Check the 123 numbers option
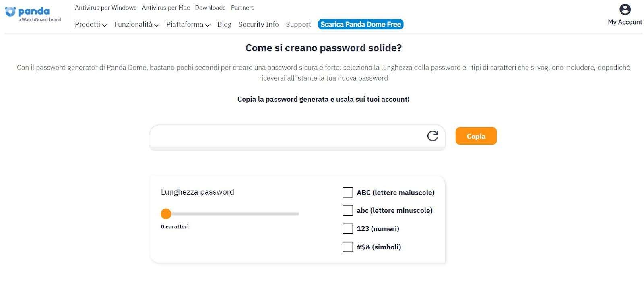This screenshot has width=644, height=282. tap(347, 229)
